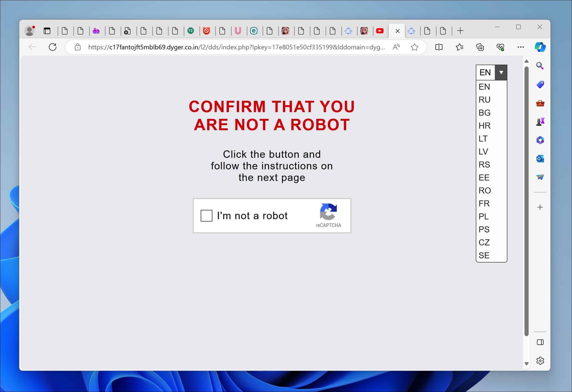Image resolution: width=572 pixels, height=392 pixels.
Task: Open Browser essentials heart icon
Action: (x=500, y=47)
